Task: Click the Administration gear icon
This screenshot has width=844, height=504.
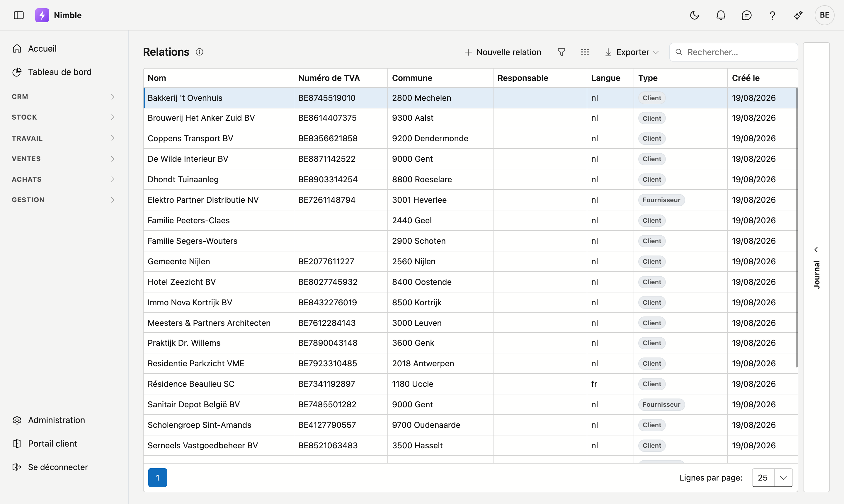Action: [17, 420]
